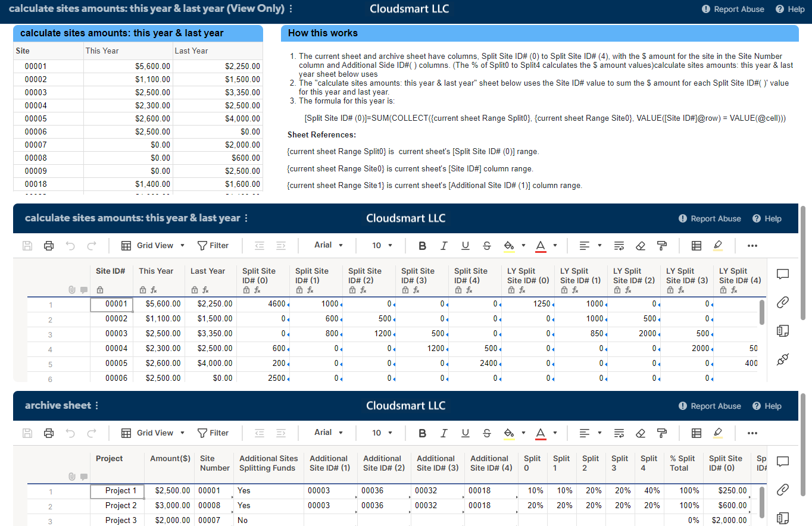Select the Project 1 cell in the archive sheet
Viewport: 812px width, 526px height.
pyautogui.click(x=117, y=491)
